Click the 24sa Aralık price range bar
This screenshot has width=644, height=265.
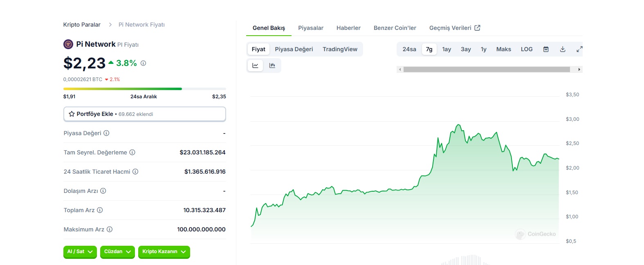[145, 89]
